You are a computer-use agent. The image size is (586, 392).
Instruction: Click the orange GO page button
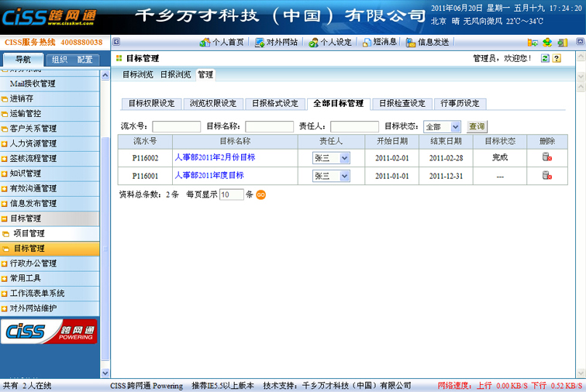pyautogui.click(x=261, y=194)
